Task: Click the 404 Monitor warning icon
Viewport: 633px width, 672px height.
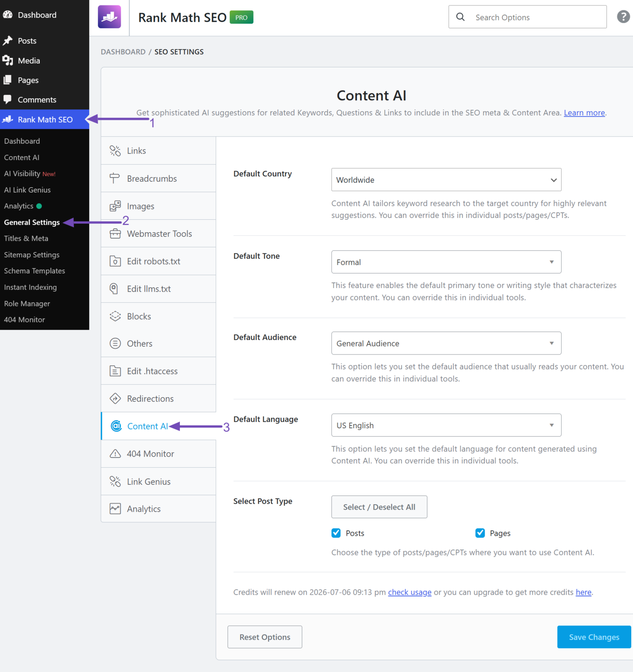Action: tap(115, 454)
